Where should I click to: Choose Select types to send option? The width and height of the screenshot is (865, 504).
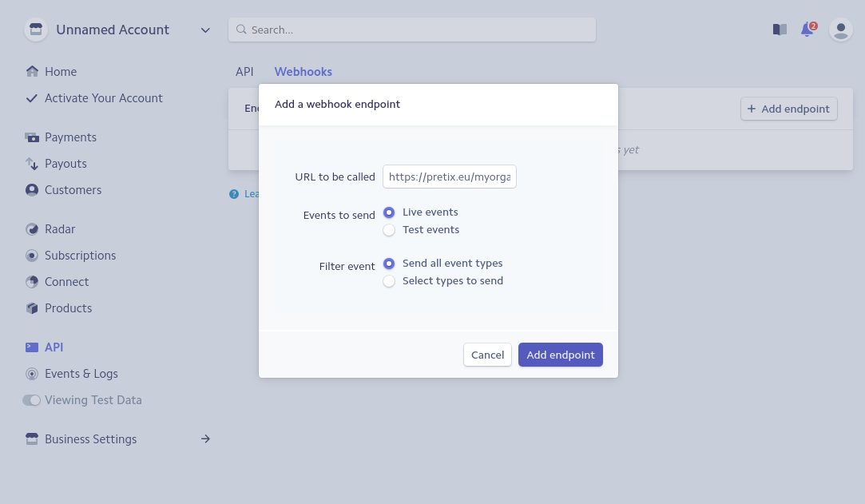click(389, 281)
